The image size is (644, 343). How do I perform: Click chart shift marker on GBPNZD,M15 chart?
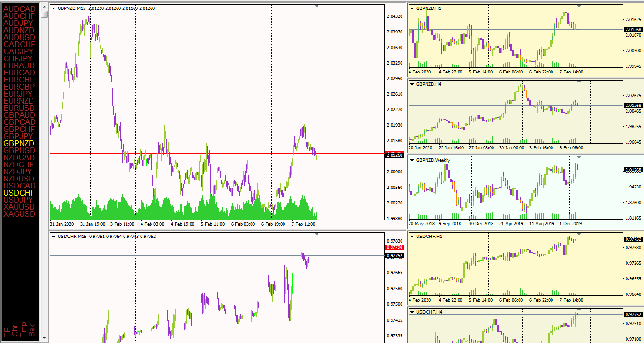pos(317,6)
